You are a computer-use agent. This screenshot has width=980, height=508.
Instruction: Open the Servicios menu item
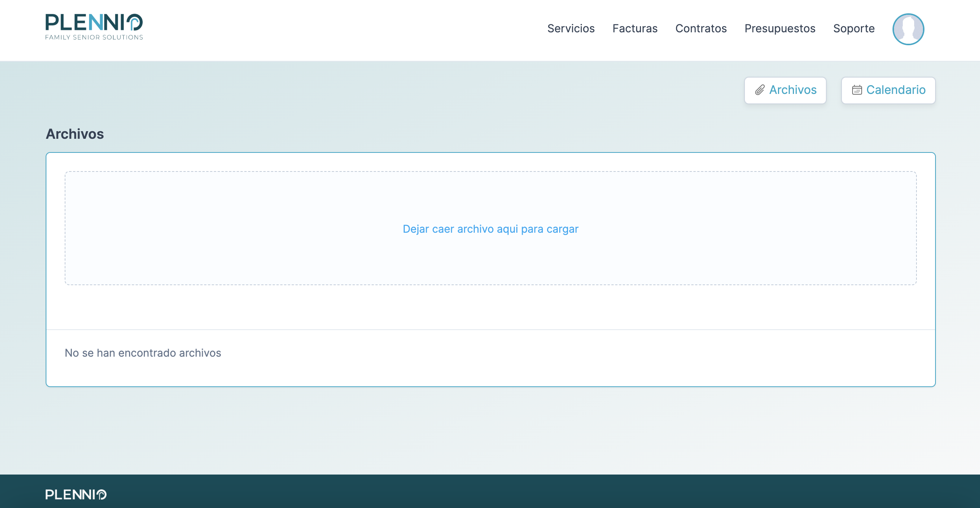point(571,29)
